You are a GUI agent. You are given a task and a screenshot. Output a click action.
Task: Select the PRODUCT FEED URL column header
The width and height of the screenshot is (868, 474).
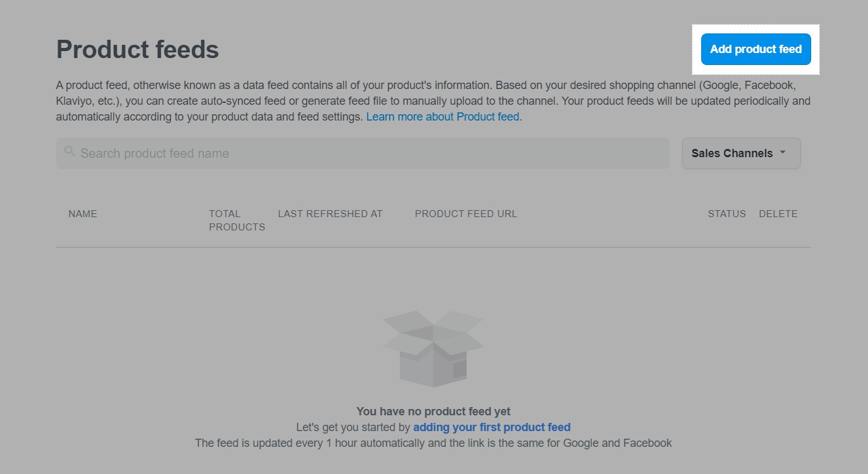466,213
